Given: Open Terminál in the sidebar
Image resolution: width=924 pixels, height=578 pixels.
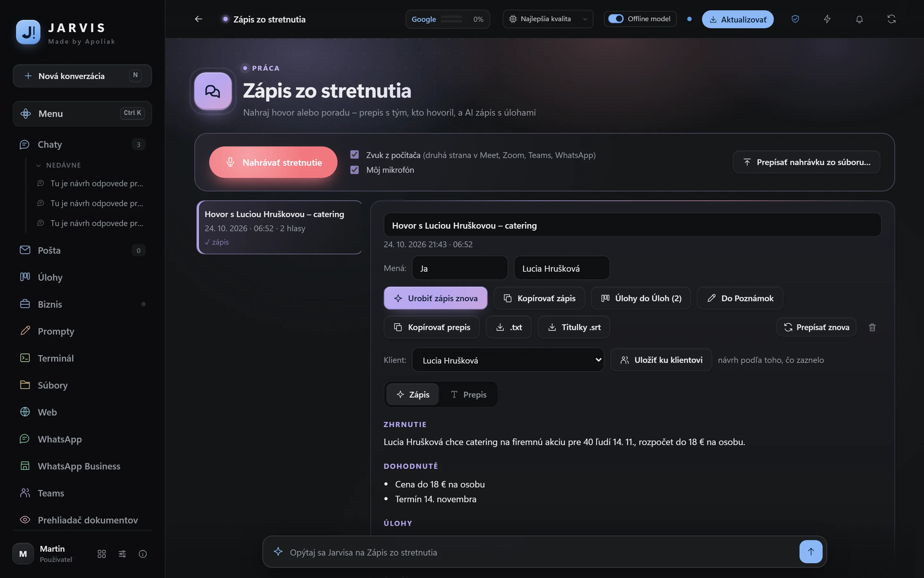Looking at the screenshot, I should click(x=82, y=358).
